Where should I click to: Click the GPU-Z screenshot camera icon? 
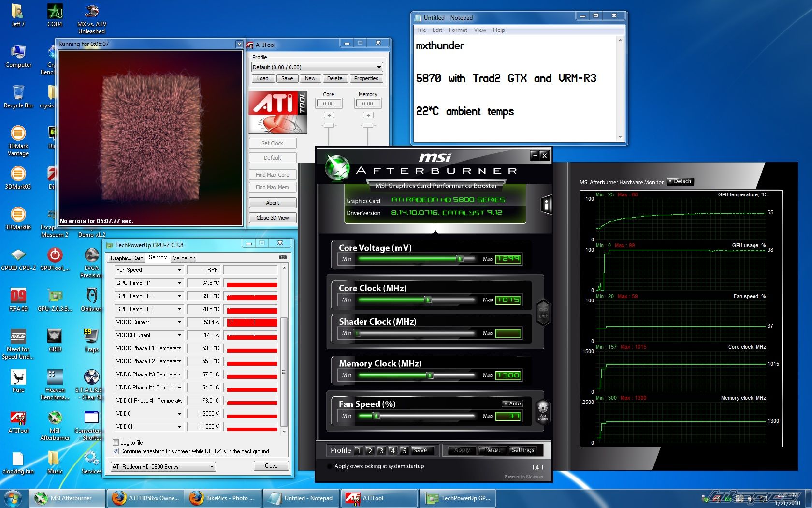(x=283, y=257)
